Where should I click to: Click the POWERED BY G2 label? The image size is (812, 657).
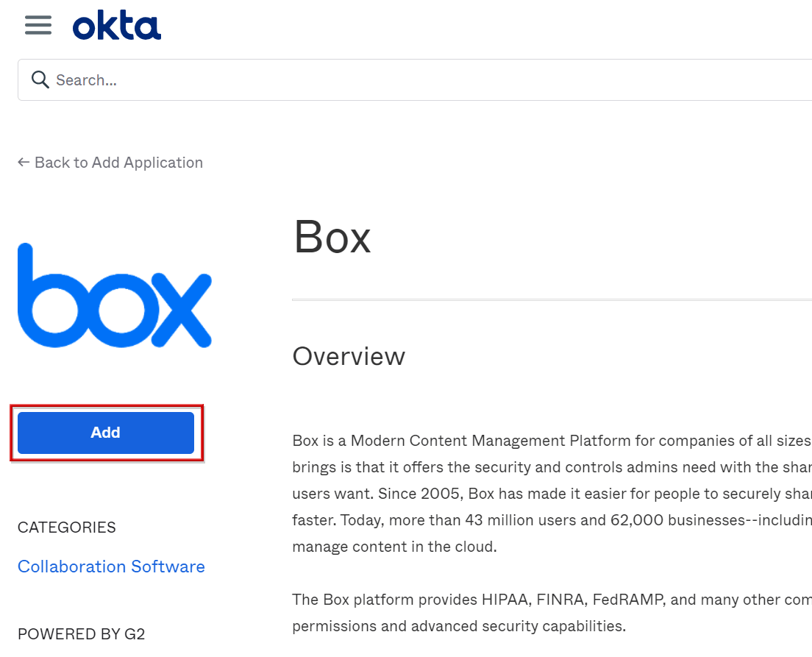[x=82, y=634]
